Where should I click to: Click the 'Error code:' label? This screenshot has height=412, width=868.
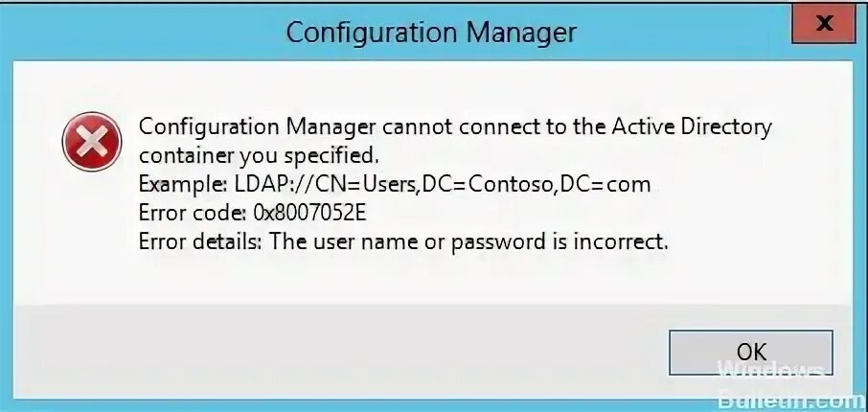191,213
